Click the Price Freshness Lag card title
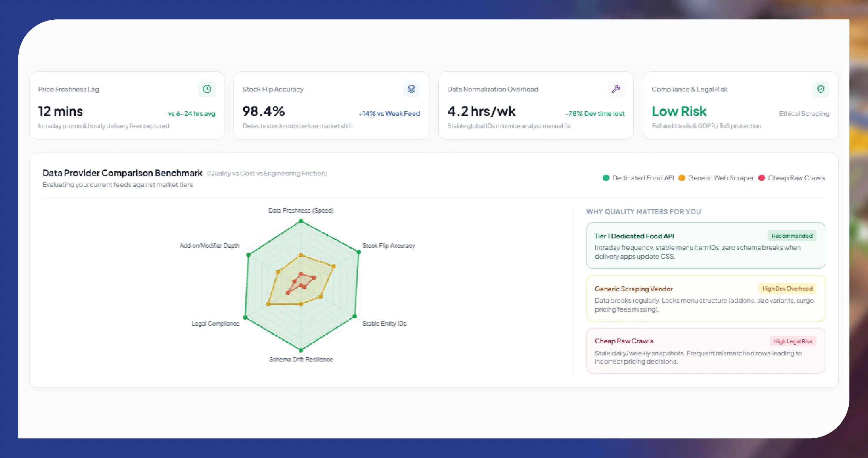This screenshot has height=458, width=868. click(x=68, y=89)
